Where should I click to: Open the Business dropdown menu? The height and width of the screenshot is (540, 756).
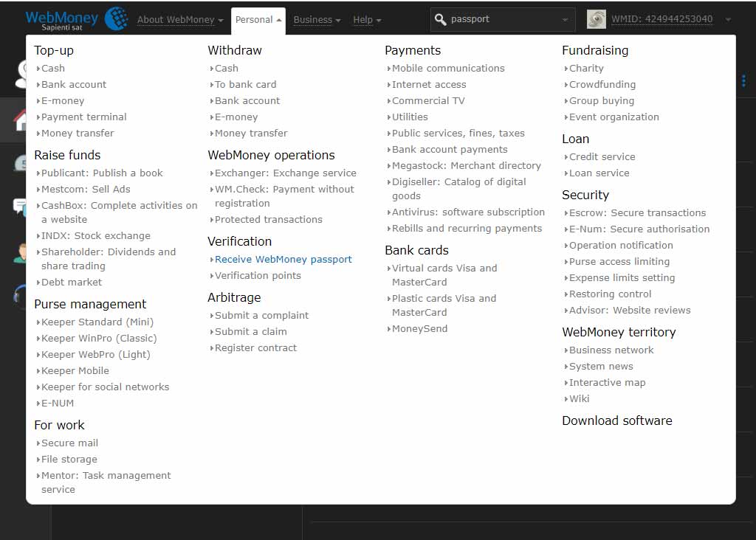coord(317,20)
